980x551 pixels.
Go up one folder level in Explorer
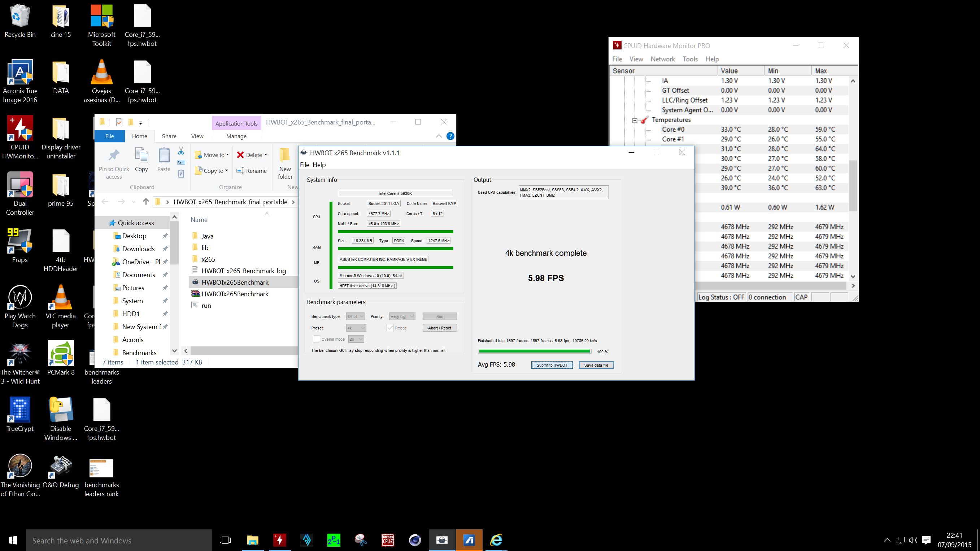(x=146, y=202)
